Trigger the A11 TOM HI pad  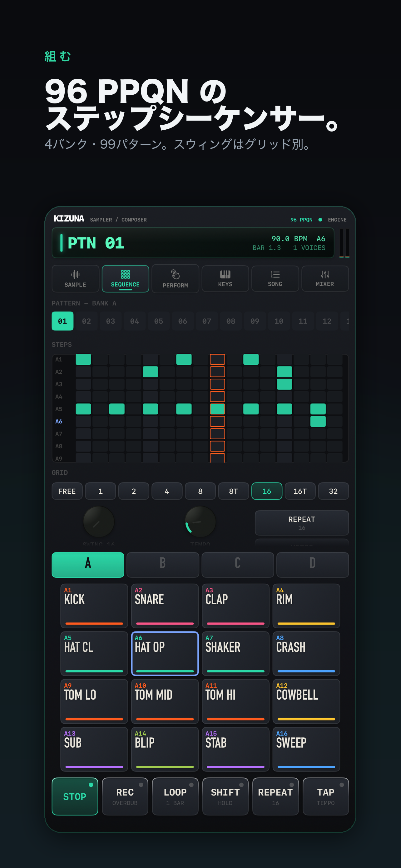pos(236,701)
